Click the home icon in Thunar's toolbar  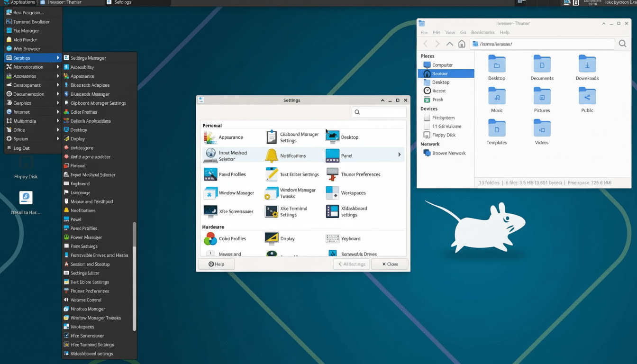click(462, 44)
